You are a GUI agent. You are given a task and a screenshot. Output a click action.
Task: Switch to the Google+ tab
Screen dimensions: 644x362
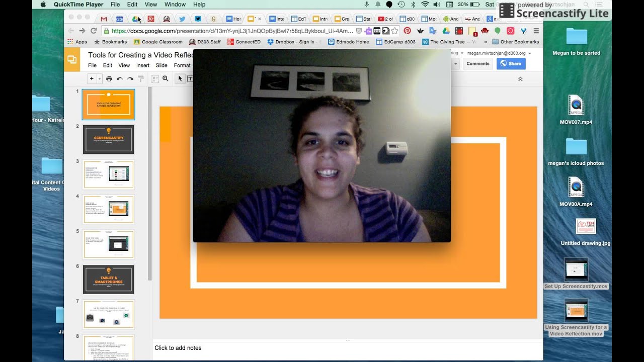(151, 19)
